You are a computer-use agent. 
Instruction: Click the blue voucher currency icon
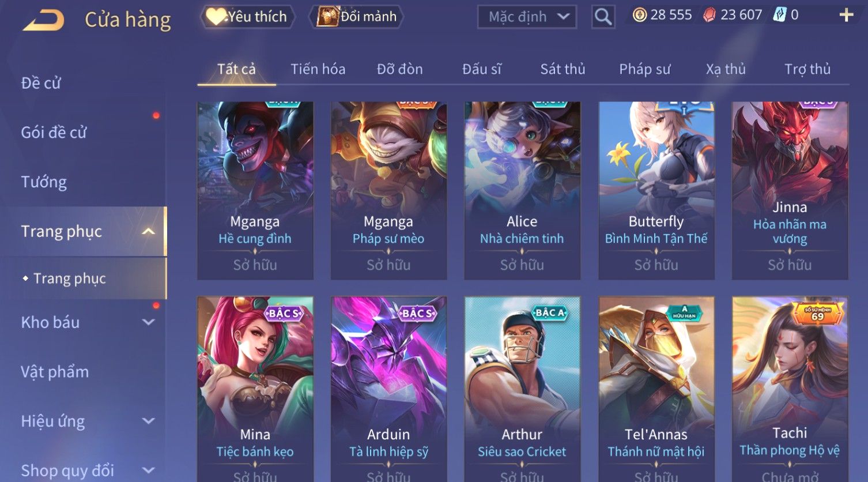[x=780, y=15]
